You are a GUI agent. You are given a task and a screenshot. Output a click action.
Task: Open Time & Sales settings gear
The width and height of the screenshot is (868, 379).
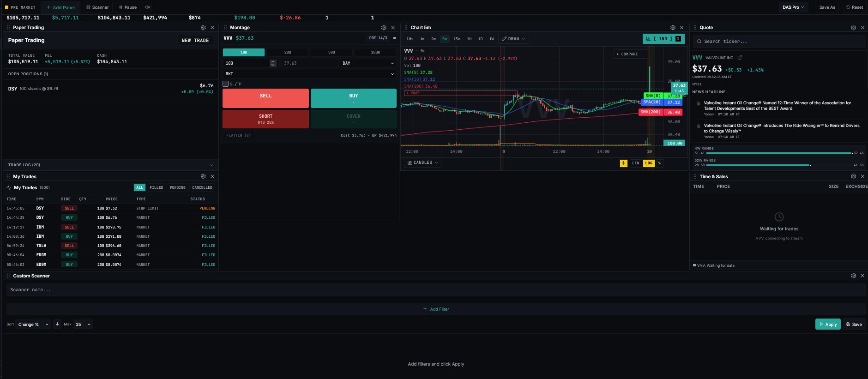pyautogui.click(x=853, y=176)
